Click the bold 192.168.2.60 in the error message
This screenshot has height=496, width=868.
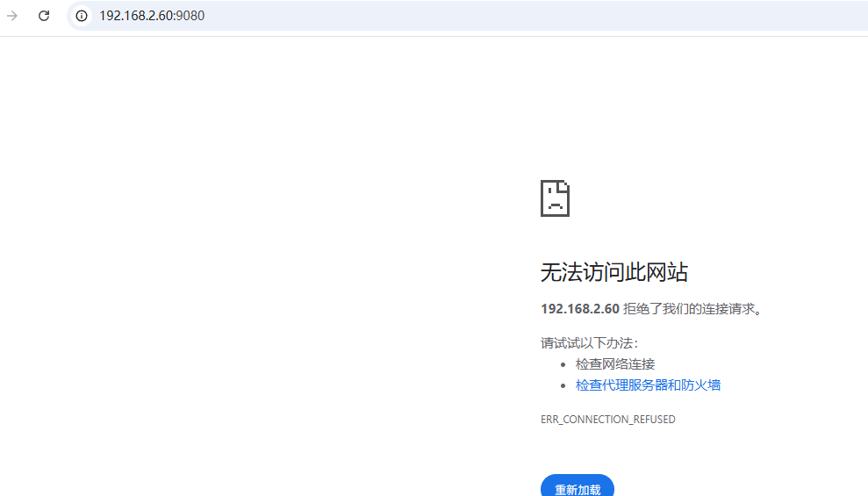pos(579,309)
